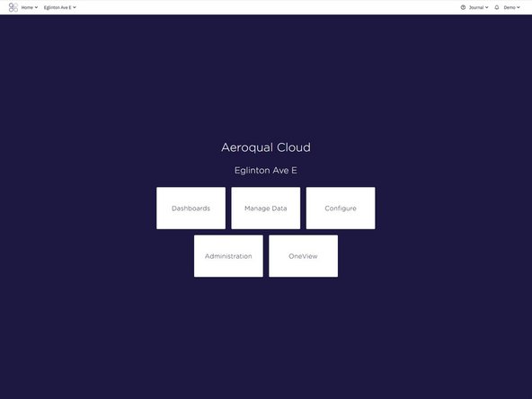This screenshot has width=532, height=399.
Task: Click the Eglinton Ave E subtitle text
Action: coord(266,171)
